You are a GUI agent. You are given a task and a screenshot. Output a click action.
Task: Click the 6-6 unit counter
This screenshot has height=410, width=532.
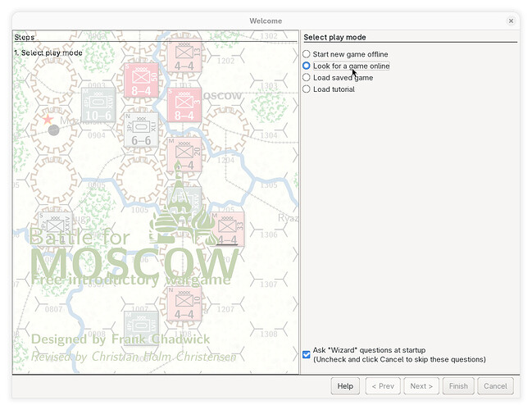tap(141, 130)
